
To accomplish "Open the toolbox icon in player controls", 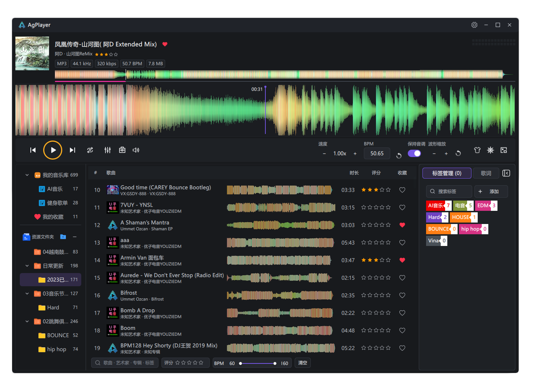I will tap(122, 150).
